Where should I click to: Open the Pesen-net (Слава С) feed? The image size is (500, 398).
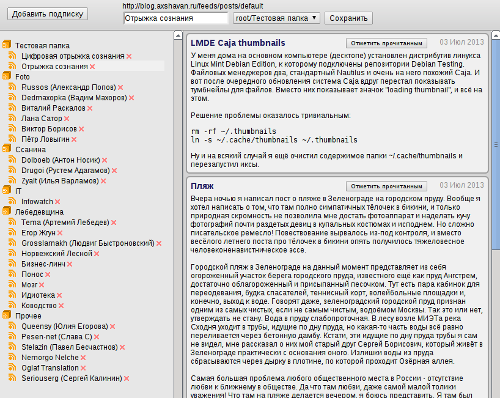click(57, 336)
